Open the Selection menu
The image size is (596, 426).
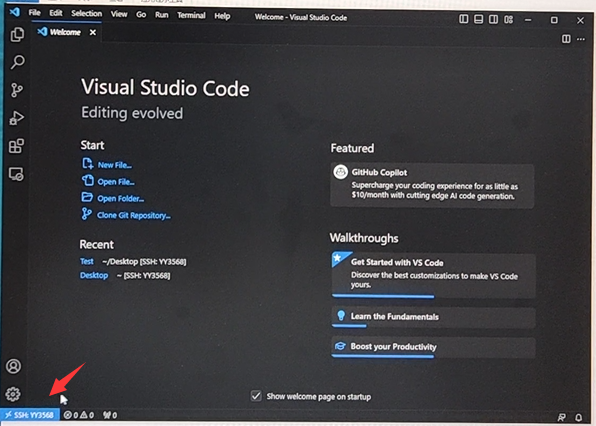(87, 14)
